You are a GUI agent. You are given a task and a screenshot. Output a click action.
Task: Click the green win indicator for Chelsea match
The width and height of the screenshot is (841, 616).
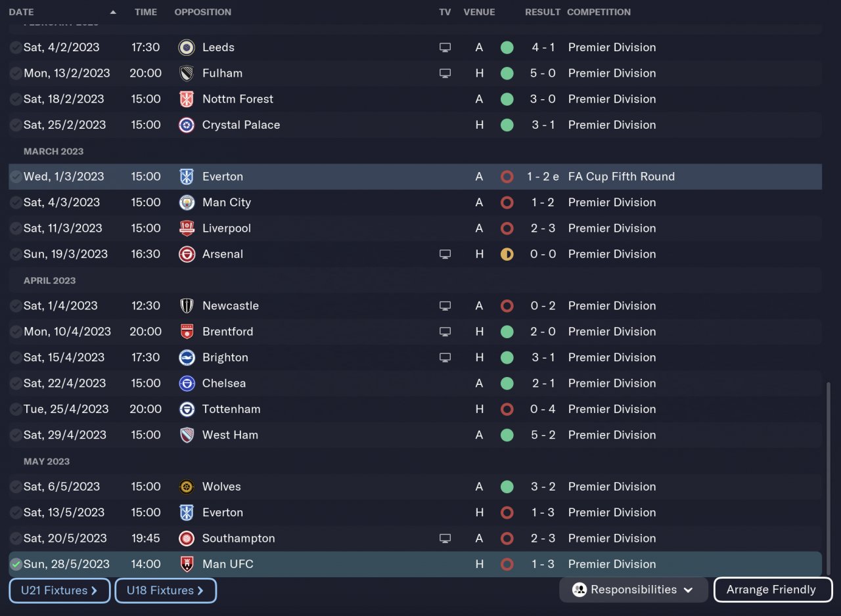[507, 384]
